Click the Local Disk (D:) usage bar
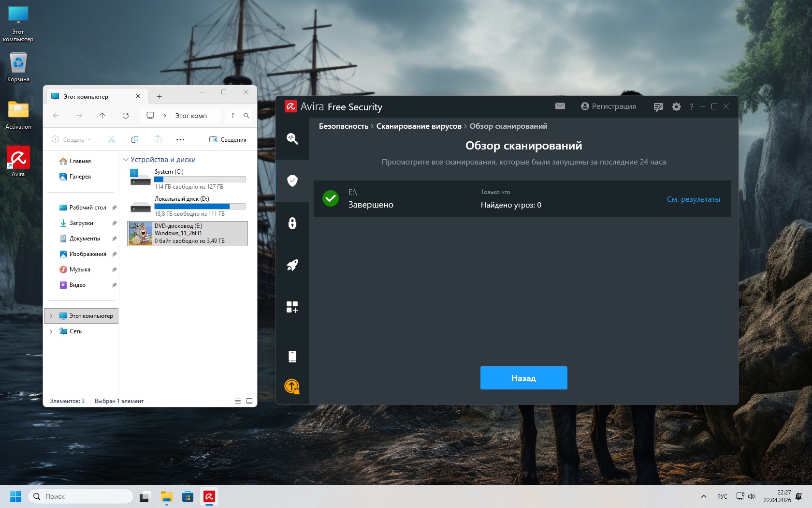 (200, 206)
